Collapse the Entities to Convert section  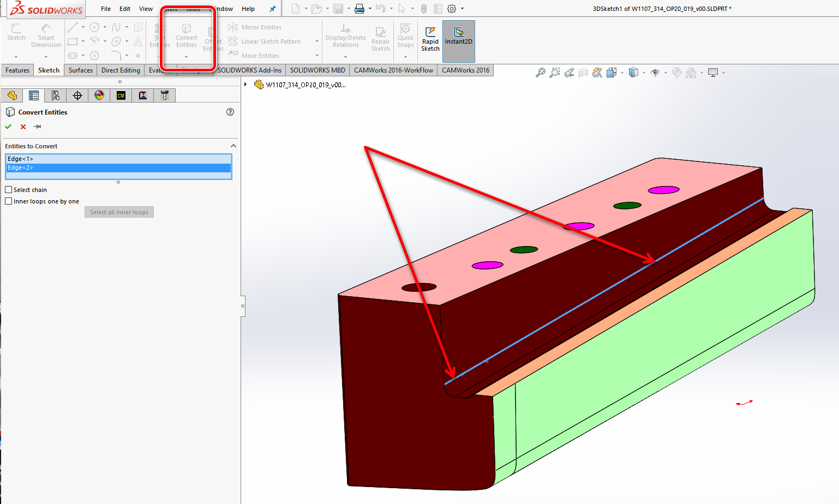click(233, 146)
